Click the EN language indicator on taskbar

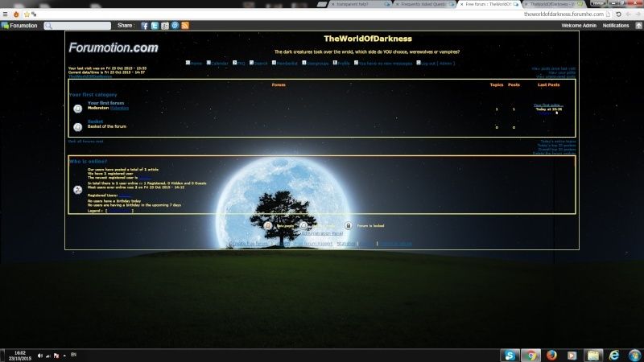tap(73, 354)
